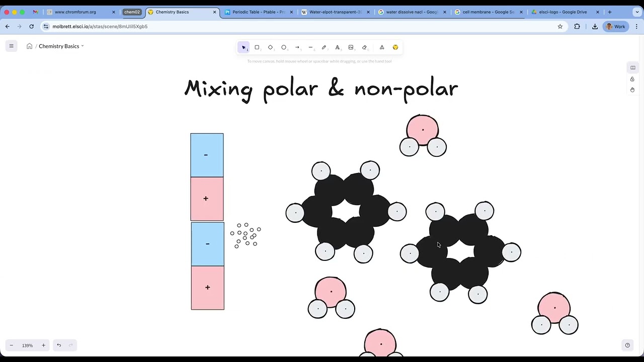This screenshot has height=362, width=644.
Task: Select the cluster of small circles
Action: pyautogui.click(x=246, y=235)
